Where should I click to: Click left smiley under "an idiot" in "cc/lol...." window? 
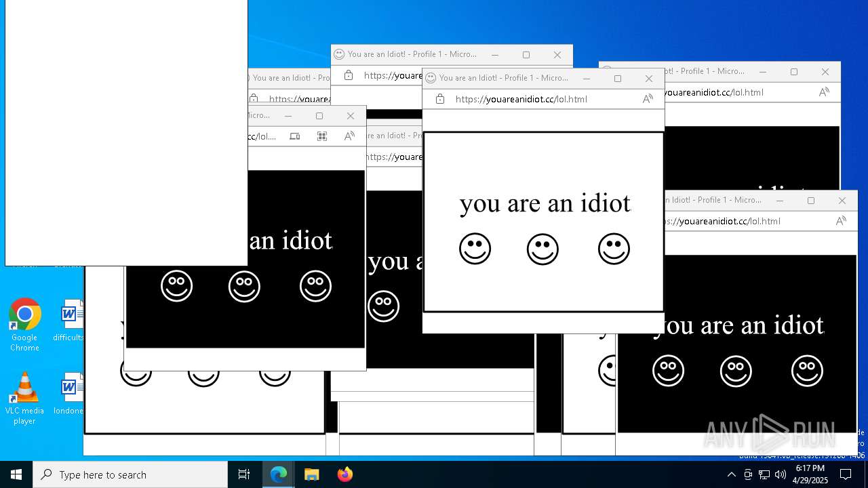click(176, 286)
